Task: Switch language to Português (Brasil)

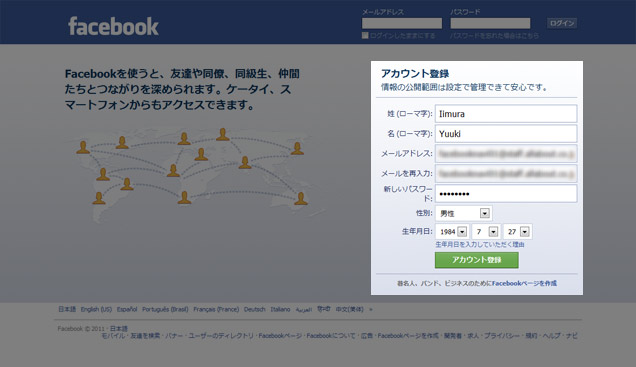Action: pos(165,309)
